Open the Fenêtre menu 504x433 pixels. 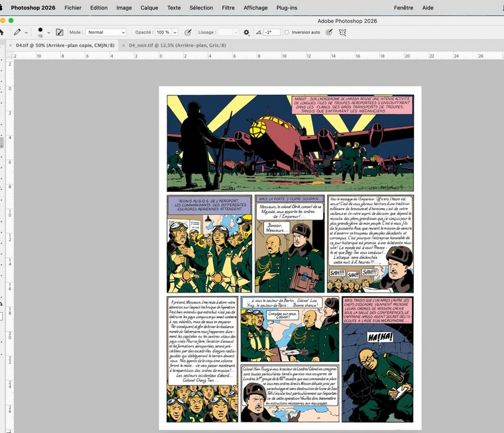pyautogui.click(x=403, y=7)
